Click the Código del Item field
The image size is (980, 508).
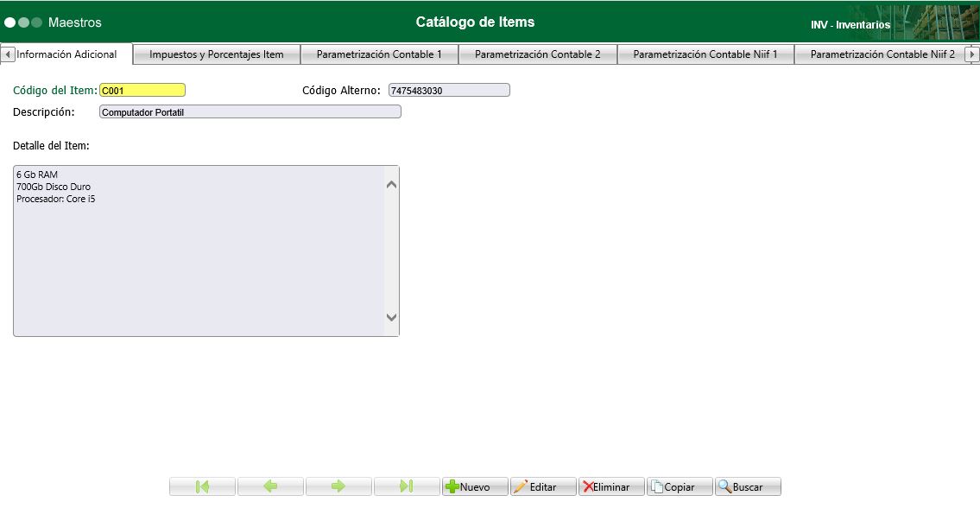[142, 90]
